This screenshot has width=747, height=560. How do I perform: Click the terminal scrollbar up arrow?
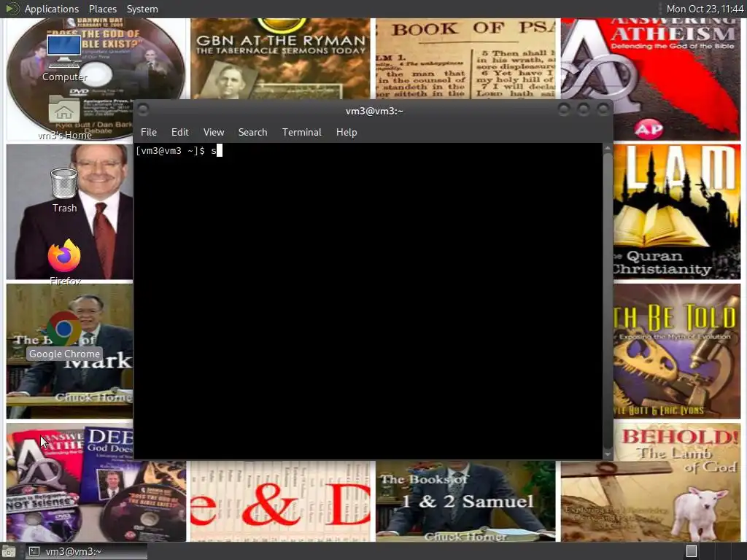click(608, 149)
